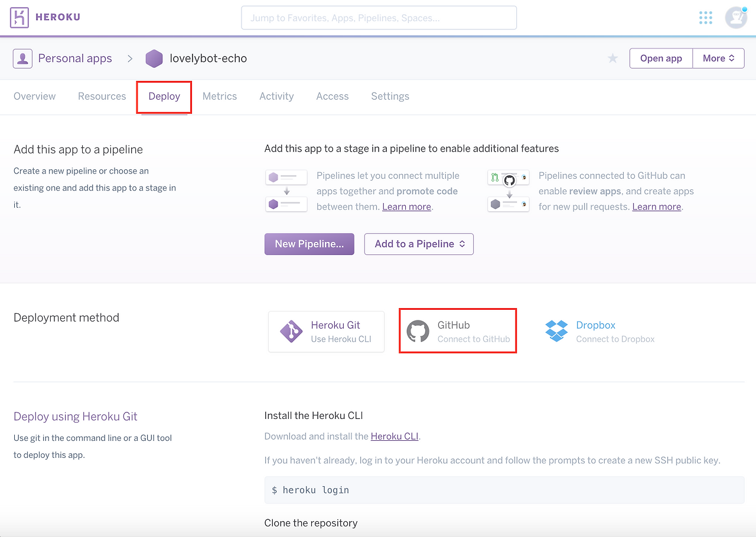Click the Dropbox logo icon

click(x=556, y=331)
